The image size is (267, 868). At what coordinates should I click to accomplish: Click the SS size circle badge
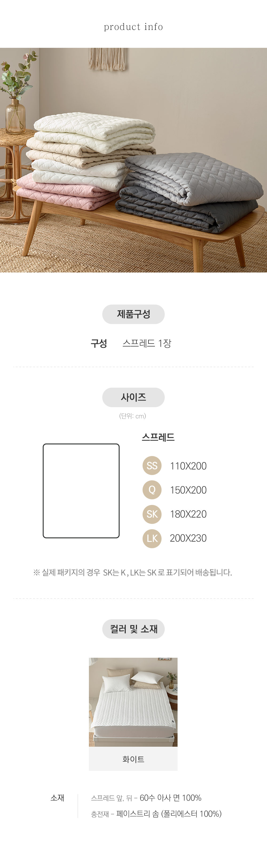point(152,465)
